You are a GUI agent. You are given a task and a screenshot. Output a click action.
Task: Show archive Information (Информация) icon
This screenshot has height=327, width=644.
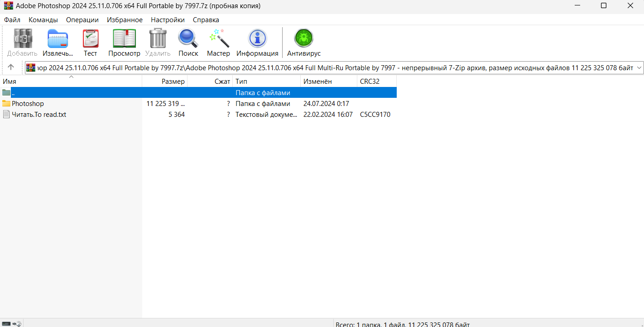[x=258, y=38]
